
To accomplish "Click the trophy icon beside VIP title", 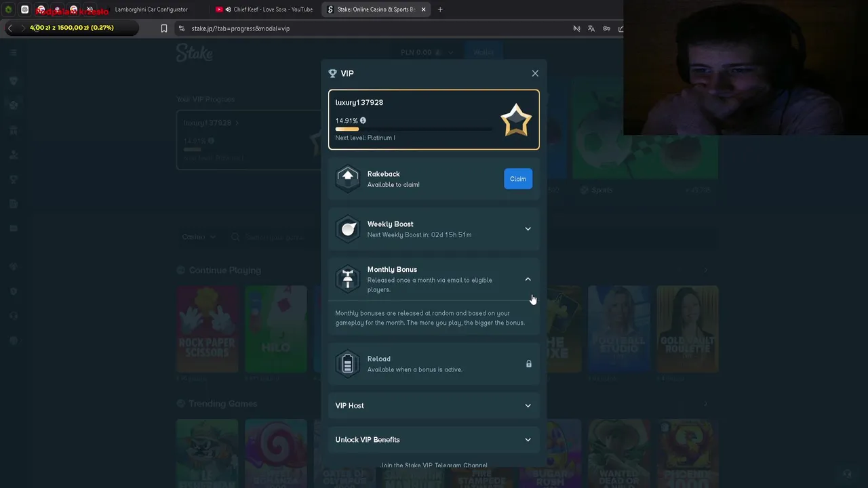I will click(x=332, y=73).
